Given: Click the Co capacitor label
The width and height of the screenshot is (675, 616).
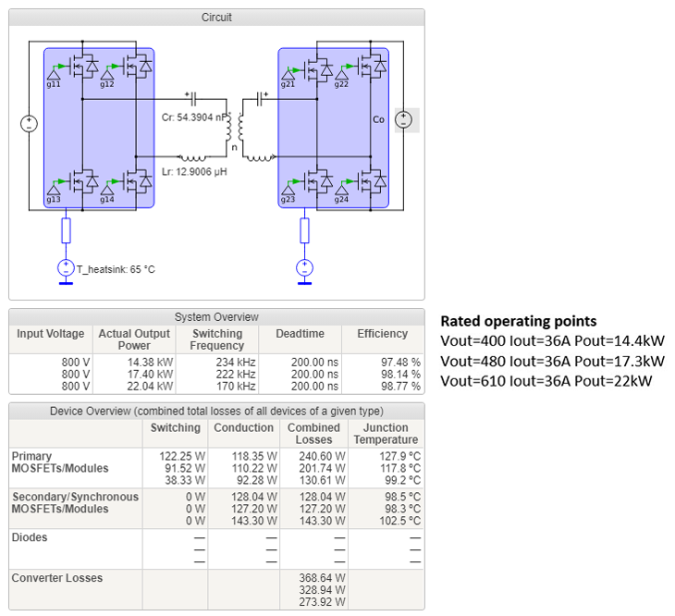Looking at the screenshot, I should (x=378, y=119).
